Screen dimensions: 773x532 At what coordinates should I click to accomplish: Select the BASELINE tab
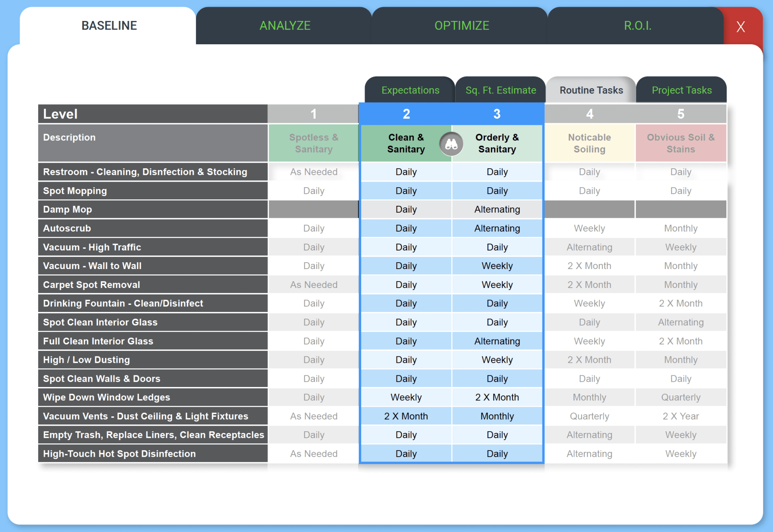(109, 26)
